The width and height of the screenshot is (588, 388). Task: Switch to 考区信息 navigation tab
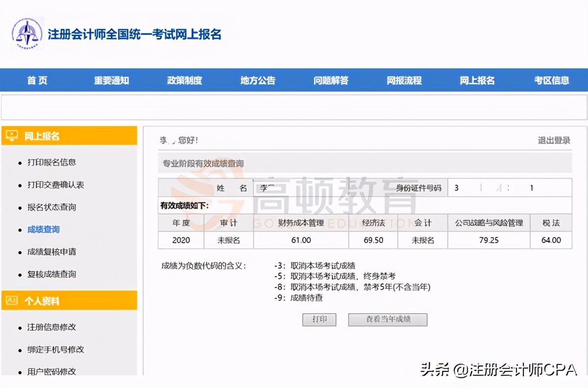[551, 81]
